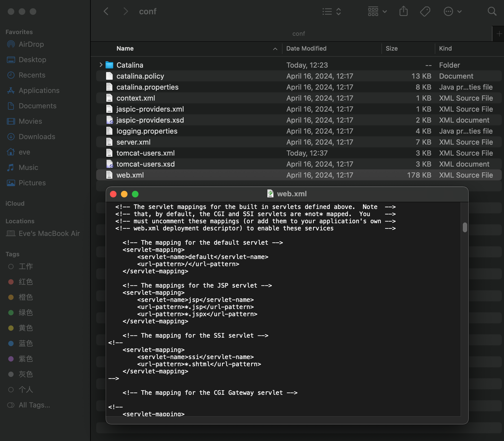
Task: Select the tomcat-users.xml file
Action: pos(145,153)
